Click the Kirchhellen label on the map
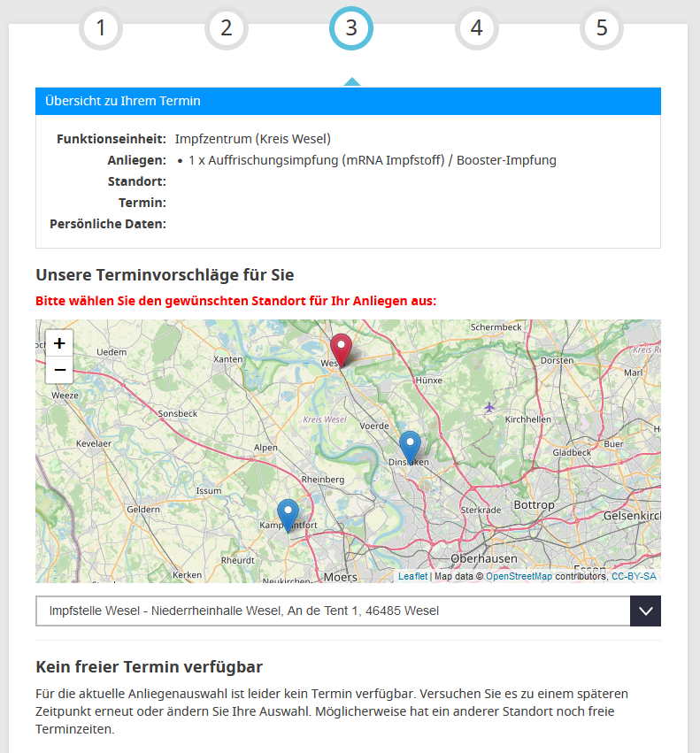Image resolution: width=700 pixels, height=753 pixels. pos(528,419)
